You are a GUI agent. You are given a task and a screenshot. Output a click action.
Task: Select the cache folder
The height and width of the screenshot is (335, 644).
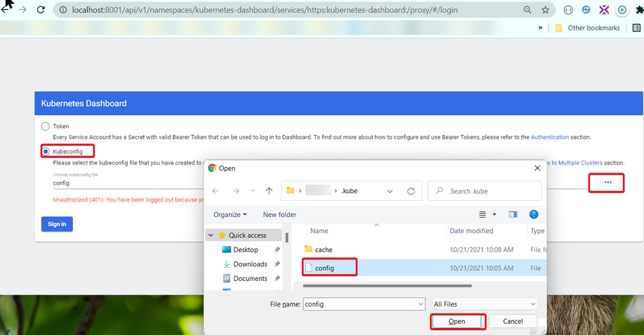[x=319, y=249]
